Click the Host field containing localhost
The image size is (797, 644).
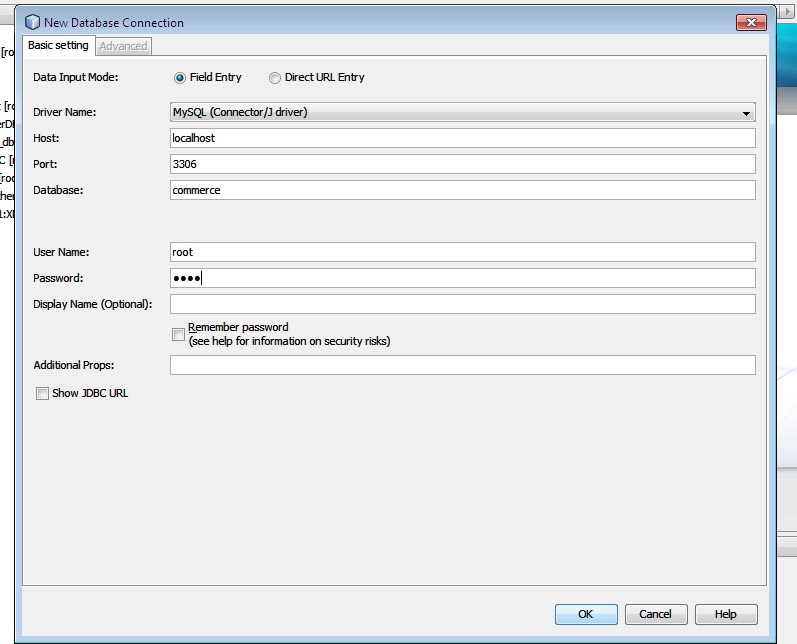coord(463,138)
